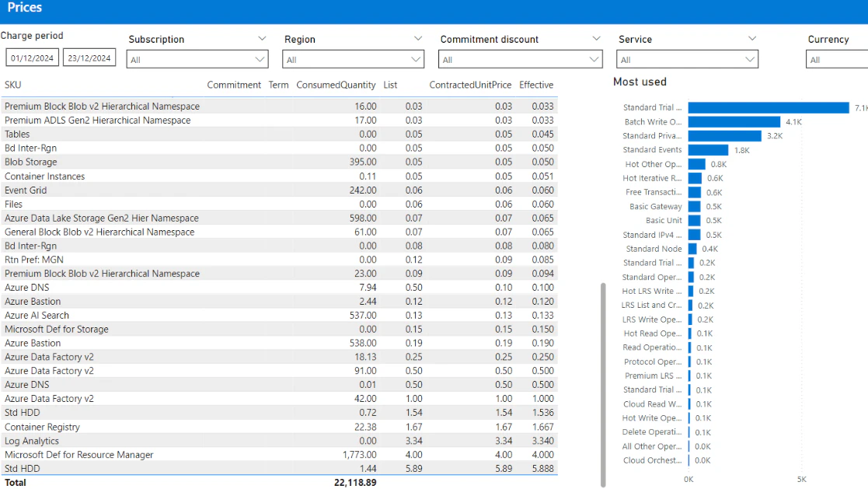Click the 22,118.89 total value
Screen dimensions: 868x489
(x=355, y=482)
